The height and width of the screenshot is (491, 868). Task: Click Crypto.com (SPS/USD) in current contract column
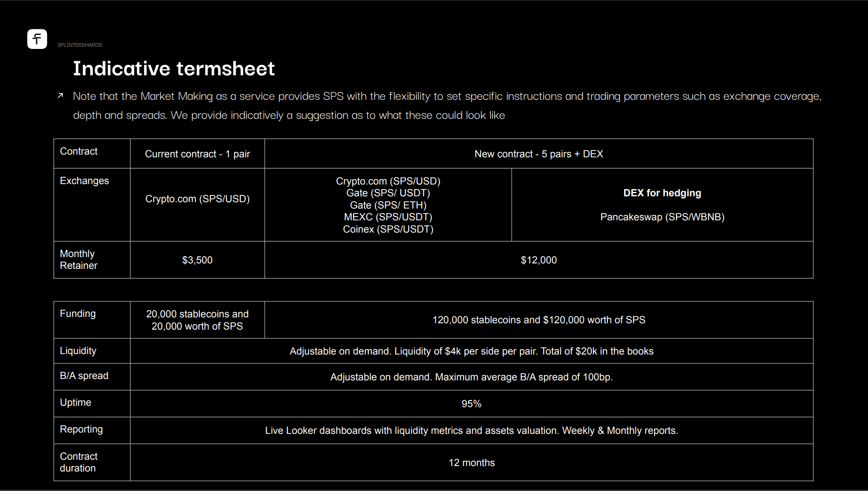click(x=198, y=199)
